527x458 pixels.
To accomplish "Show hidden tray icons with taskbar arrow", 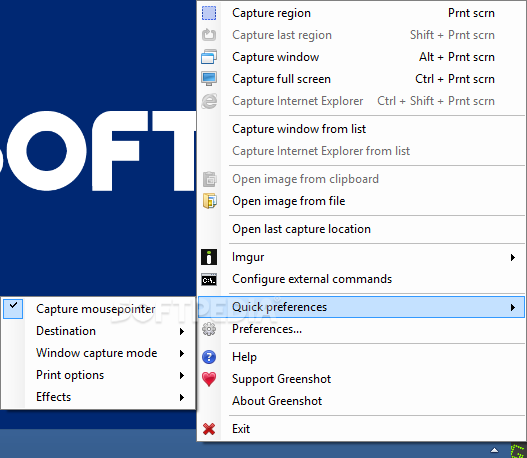I will click(x=494, y=450).
